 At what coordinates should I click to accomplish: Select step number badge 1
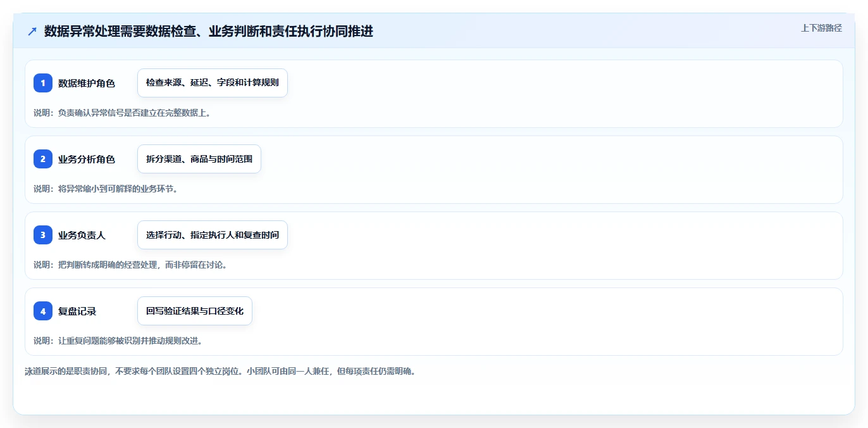[x=43, y=83]
